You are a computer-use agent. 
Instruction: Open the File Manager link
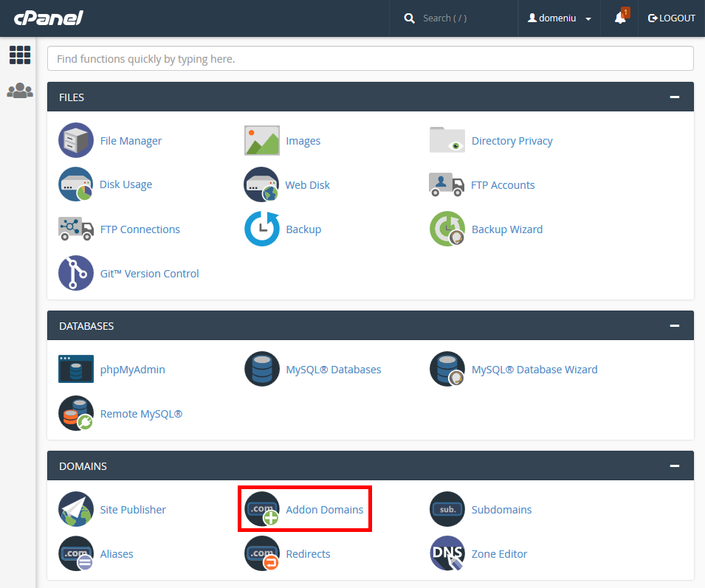pyautogui.click(x=131, y=141)
